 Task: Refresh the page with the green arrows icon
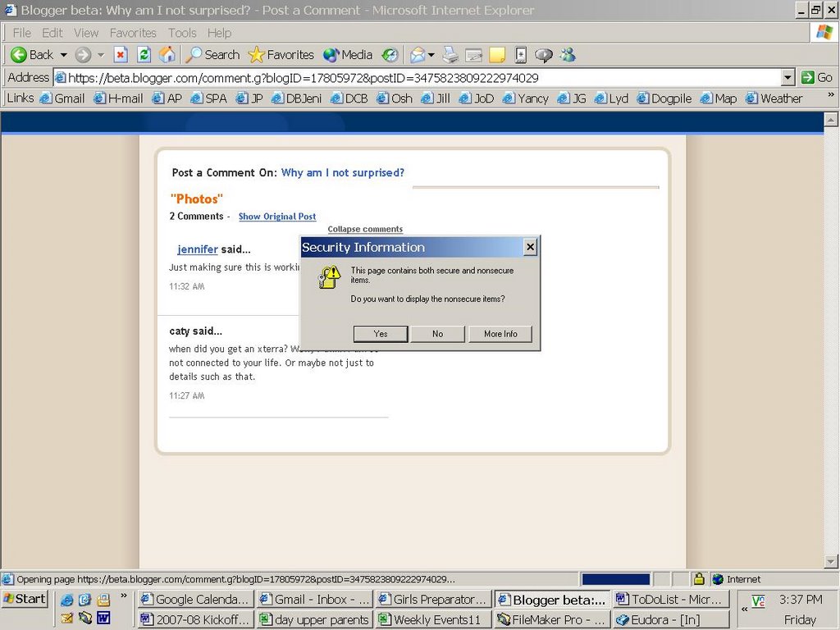(144, 55)
